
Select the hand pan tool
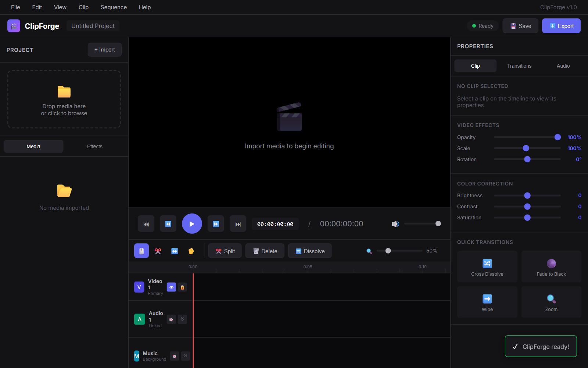coord(191,251)
